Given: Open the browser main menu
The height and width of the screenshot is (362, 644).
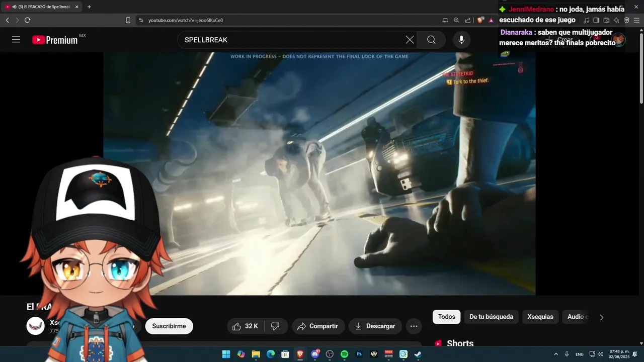Looking at the screenshot, I should (636, 20).
